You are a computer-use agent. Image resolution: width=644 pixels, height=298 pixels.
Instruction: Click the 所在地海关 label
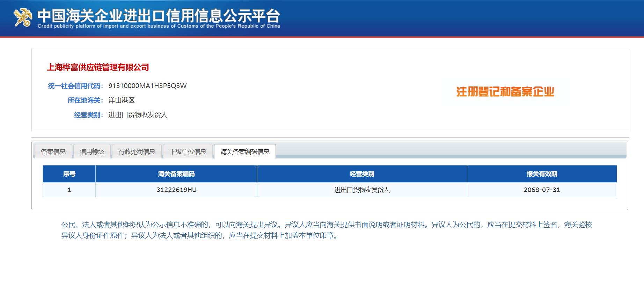[85, 100]
